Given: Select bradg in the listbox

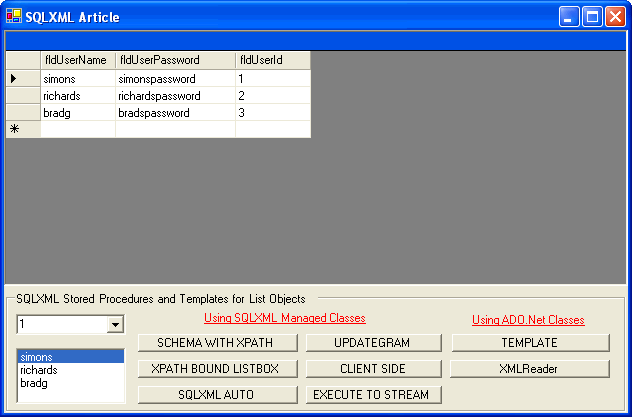Looking at the screenshot, I should coord(71,383).
